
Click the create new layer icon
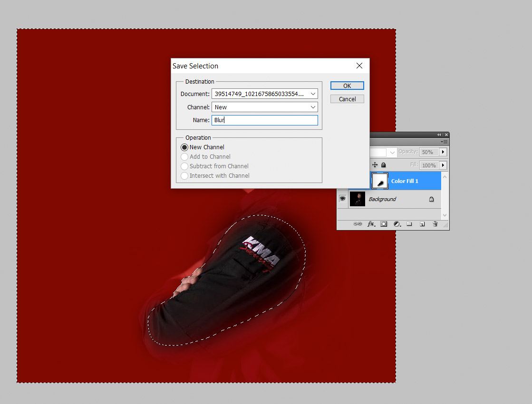(422, 224)
